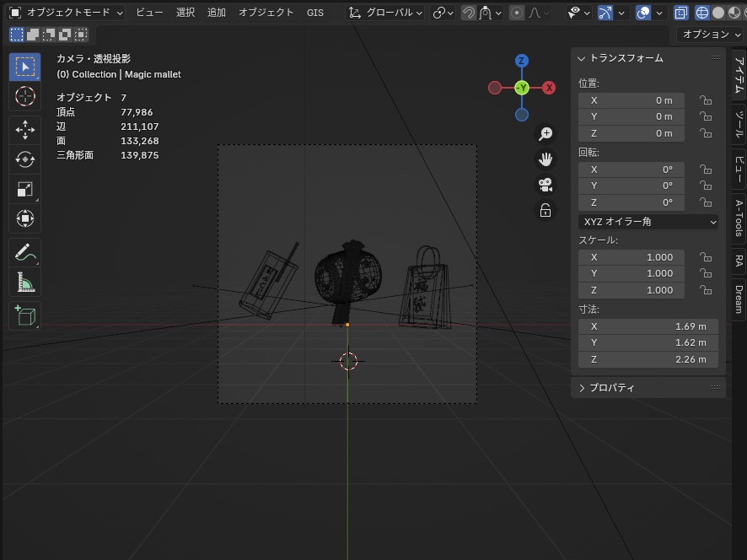This screenshot has height=560, width=747.
Task: Toggle X-ray display
Action: (680, 13)
